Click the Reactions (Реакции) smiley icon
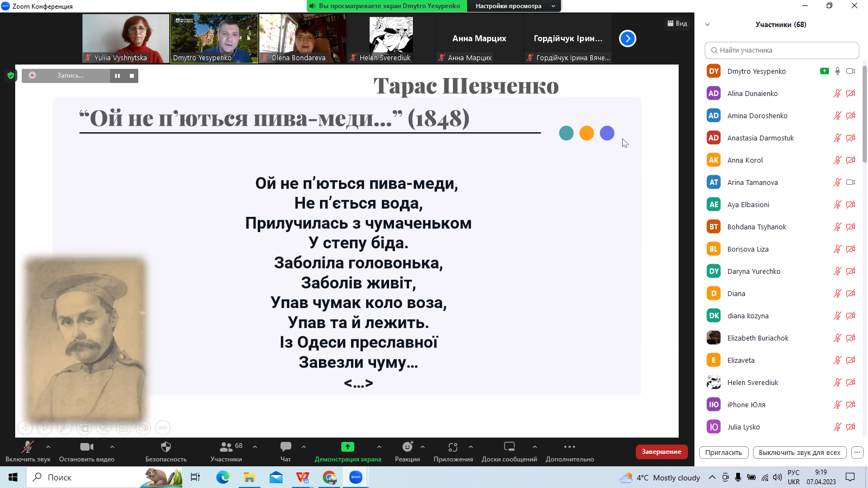This screenshot has height=488, width=868. [407, 447]
